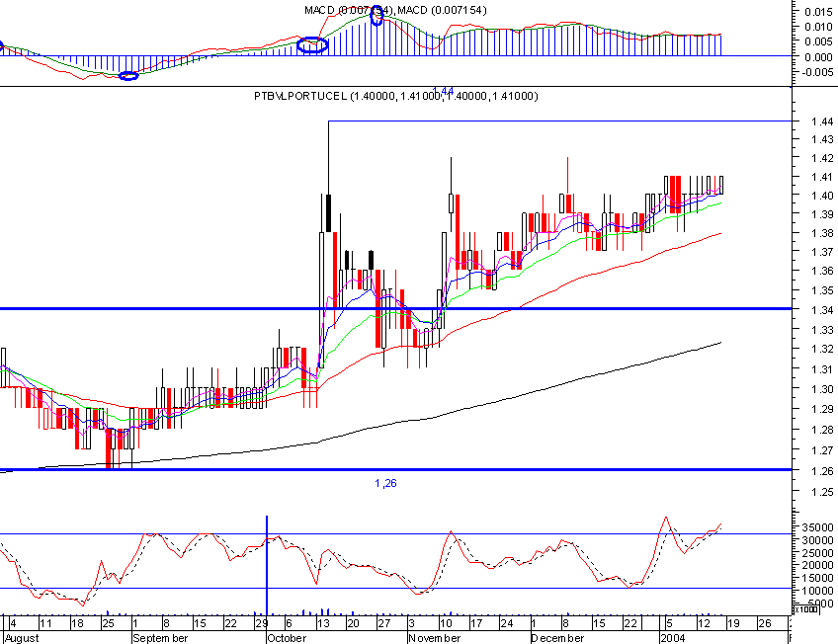This screenshot has width=838, height=644.
Task: Click date 24 on the time axis
Action: tap(507, 623)
